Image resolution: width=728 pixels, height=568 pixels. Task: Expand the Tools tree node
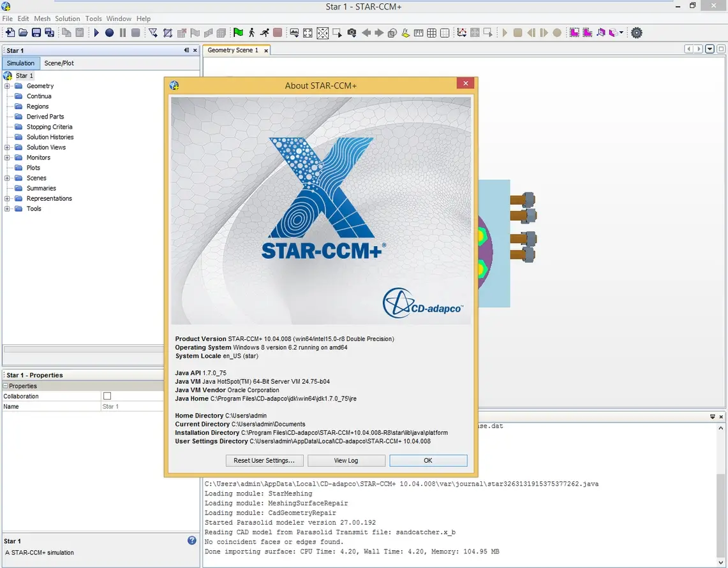click(x=7, y=208)
